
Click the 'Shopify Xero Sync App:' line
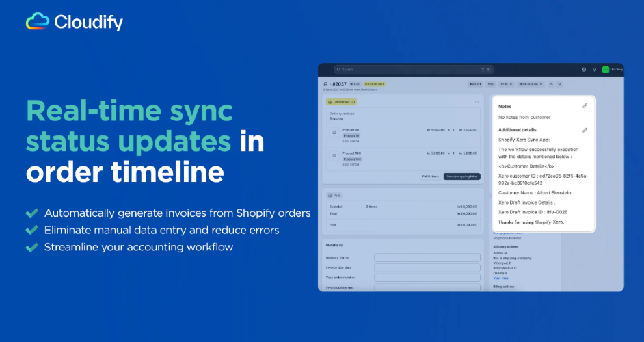click(x=524, y=140)
